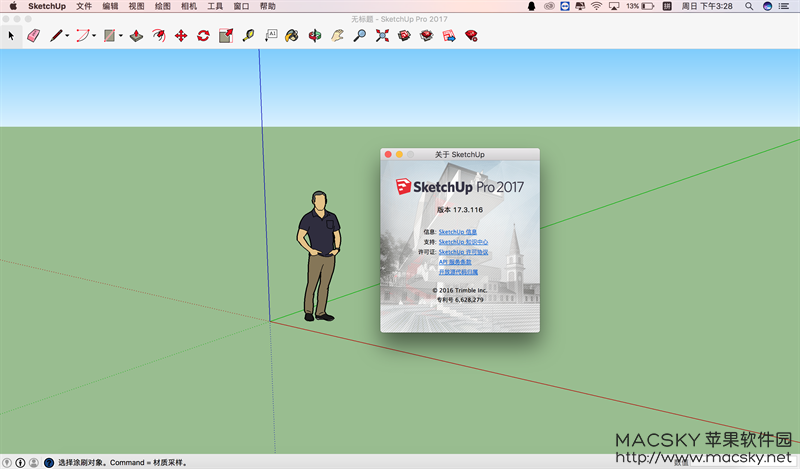The width and height of the screenshot is (800, 469).
Task: Click version text 版本 17.3.116
Action: point(460,210)
